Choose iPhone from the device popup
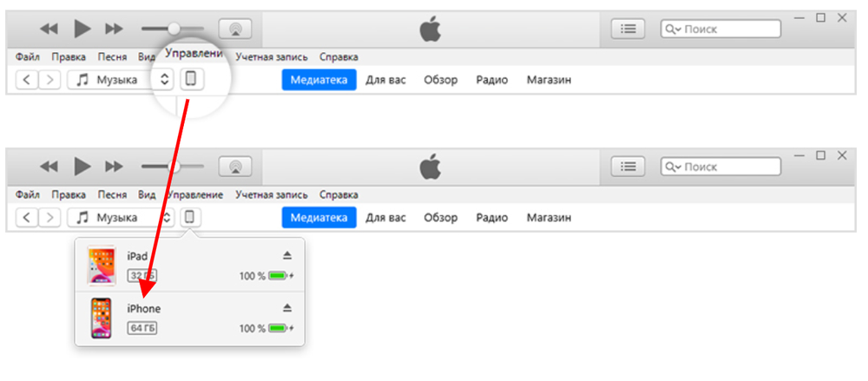 [144, 309]
